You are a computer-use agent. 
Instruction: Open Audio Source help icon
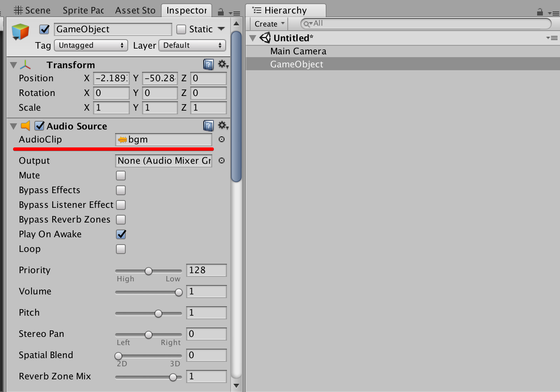click(x=208, y=125)
